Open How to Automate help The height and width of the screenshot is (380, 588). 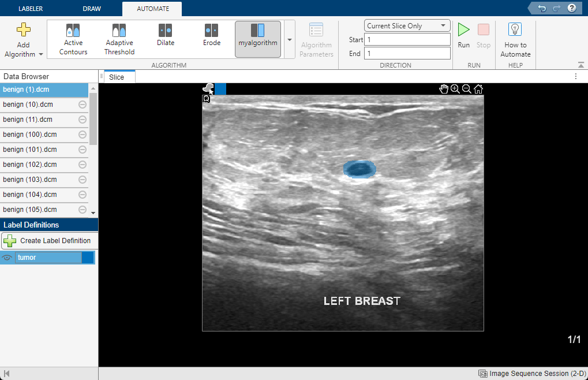pyautogui.click(x=515, y=39)
